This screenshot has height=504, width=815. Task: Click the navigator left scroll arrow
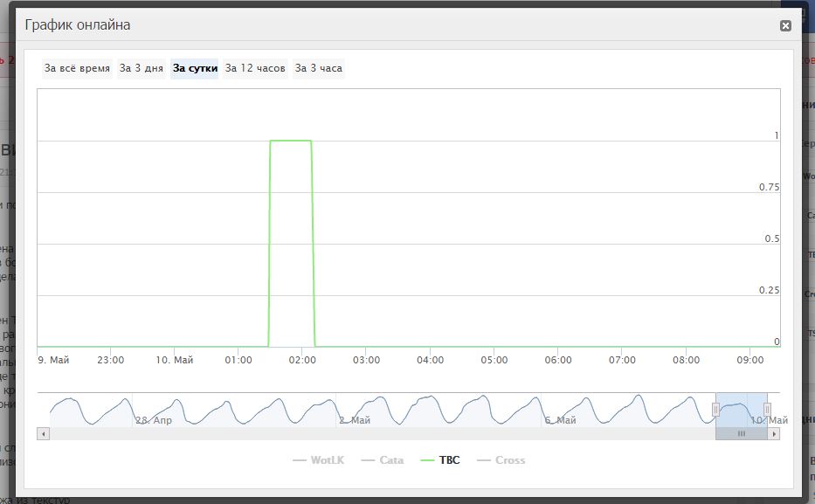44,433
